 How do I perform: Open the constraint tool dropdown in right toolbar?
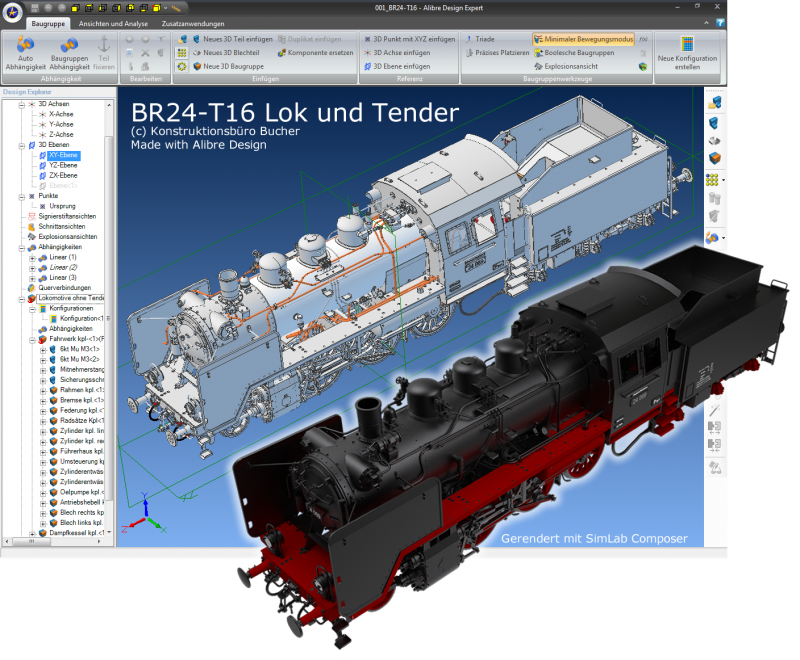tap(724, 238)
